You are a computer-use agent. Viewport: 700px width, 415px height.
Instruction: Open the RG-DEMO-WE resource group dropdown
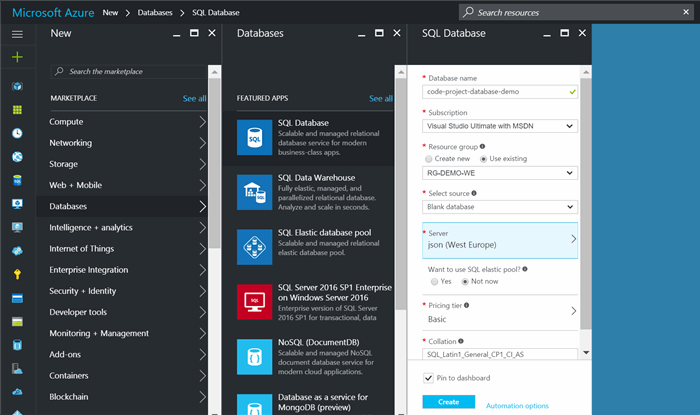(x=500, y=173)
